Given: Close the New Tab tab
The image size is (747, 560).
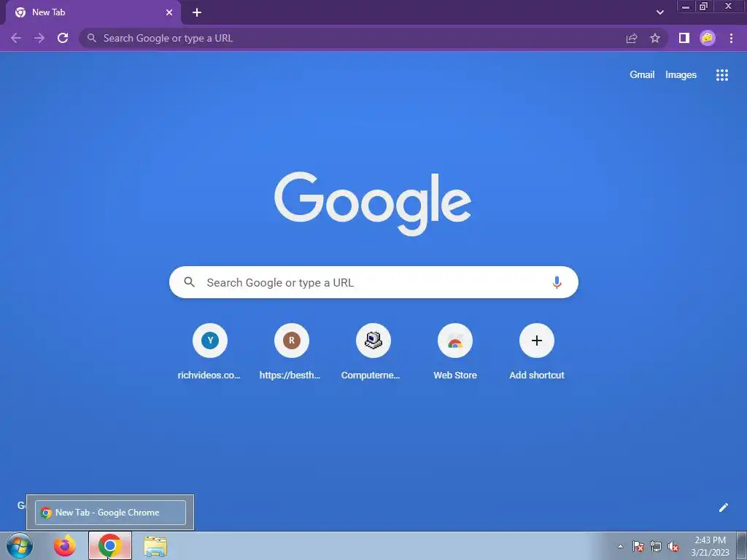Looking at the screenshot, I should click(169, 13).
